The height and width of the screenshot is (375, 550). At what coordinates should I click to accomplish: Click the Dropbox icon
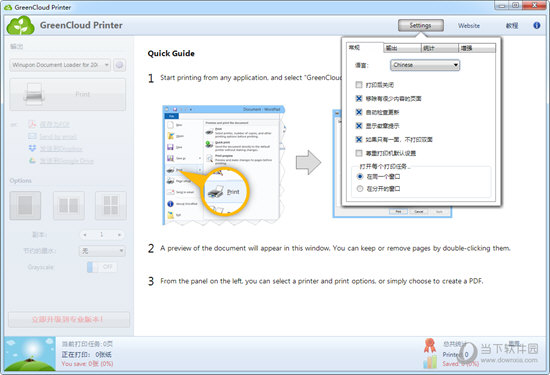tap(32, 148)
